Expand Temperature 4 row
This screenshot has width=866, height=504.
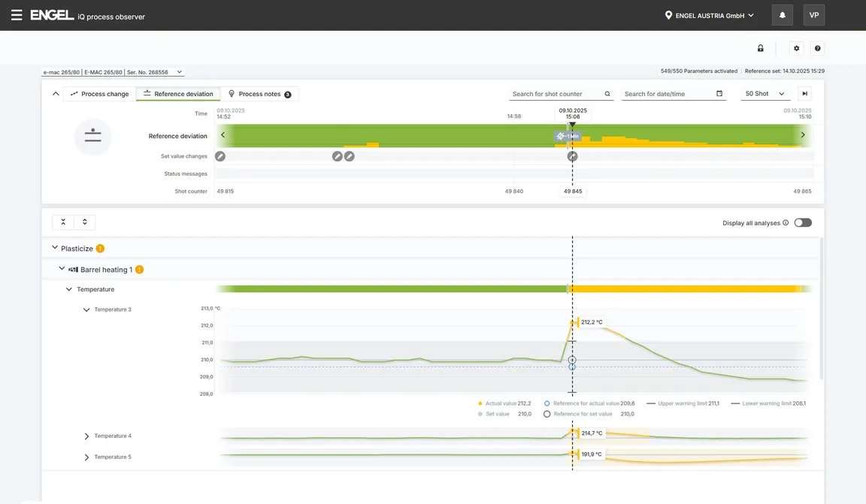(x=86, y=436)
